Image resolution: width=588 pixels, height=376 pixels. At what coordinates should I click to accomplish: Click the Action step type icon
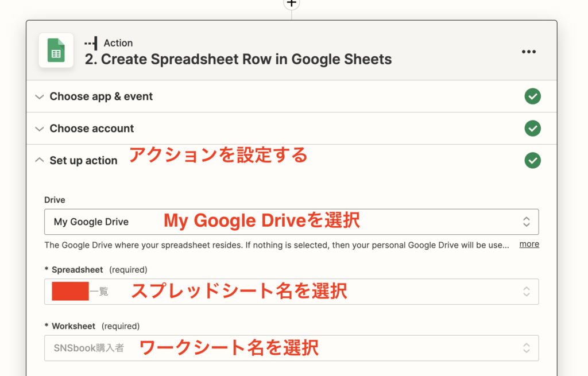tap(91, 43)
